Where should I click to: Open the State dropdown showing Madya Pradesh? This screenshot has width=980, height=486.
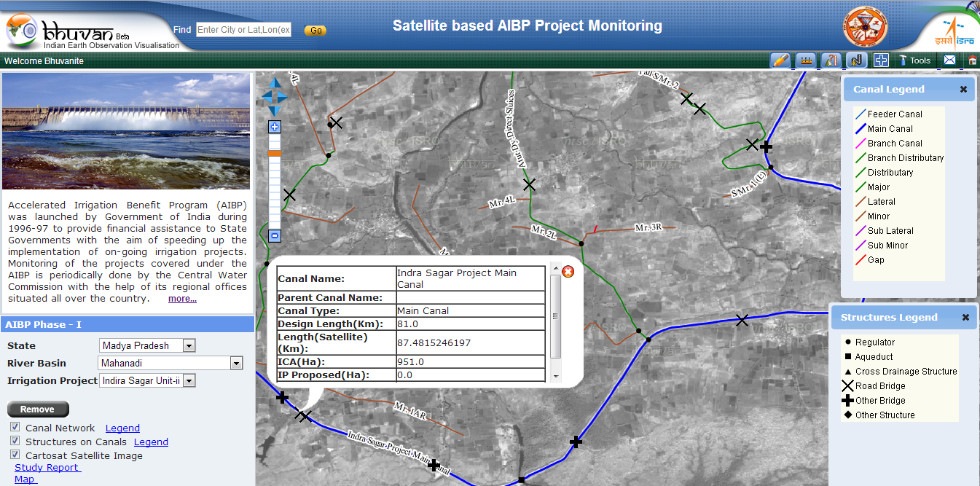click(x=147, y=345)
